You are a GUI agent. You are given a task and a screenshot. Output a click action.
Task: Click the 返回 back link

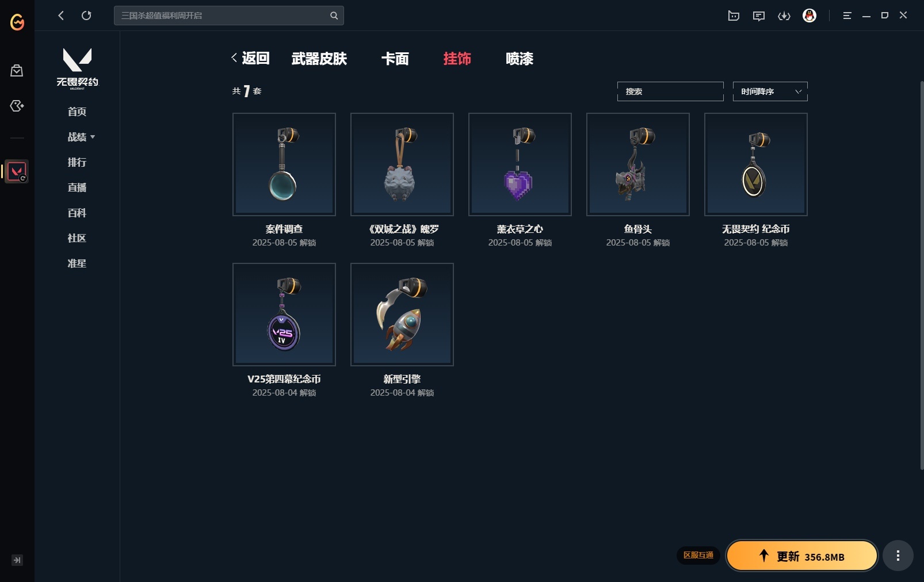coord(250,58)
